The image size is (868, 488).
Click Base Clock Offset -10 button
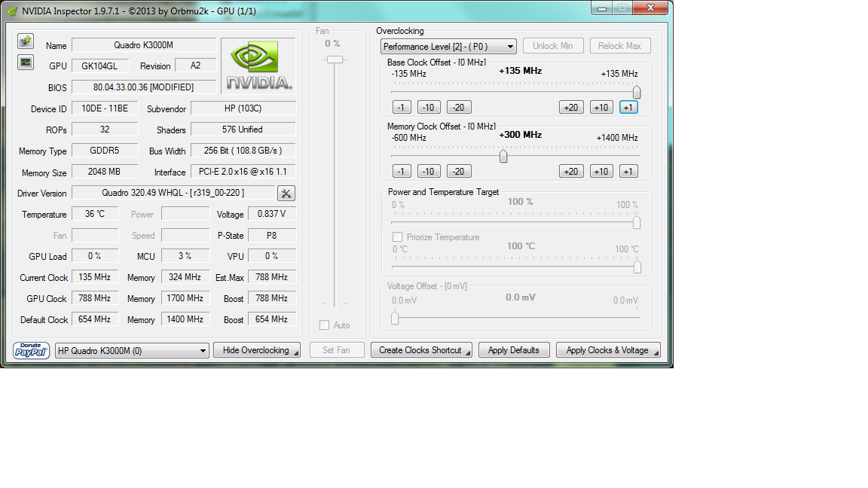429,108
